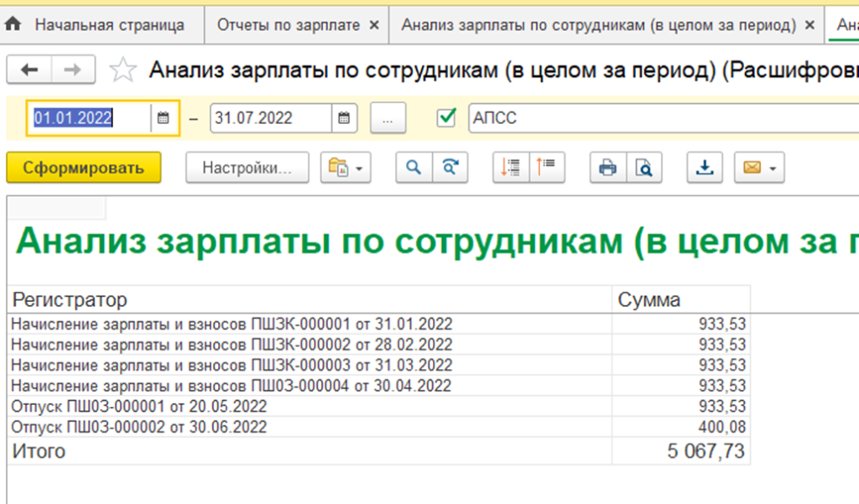Open the email send dropdown

(x=758, y=168)
